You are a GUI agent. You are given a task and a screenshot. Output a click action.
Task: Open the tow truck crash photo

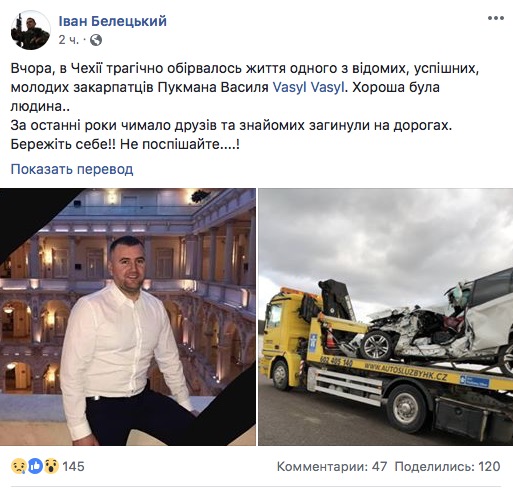pos(386,317)
